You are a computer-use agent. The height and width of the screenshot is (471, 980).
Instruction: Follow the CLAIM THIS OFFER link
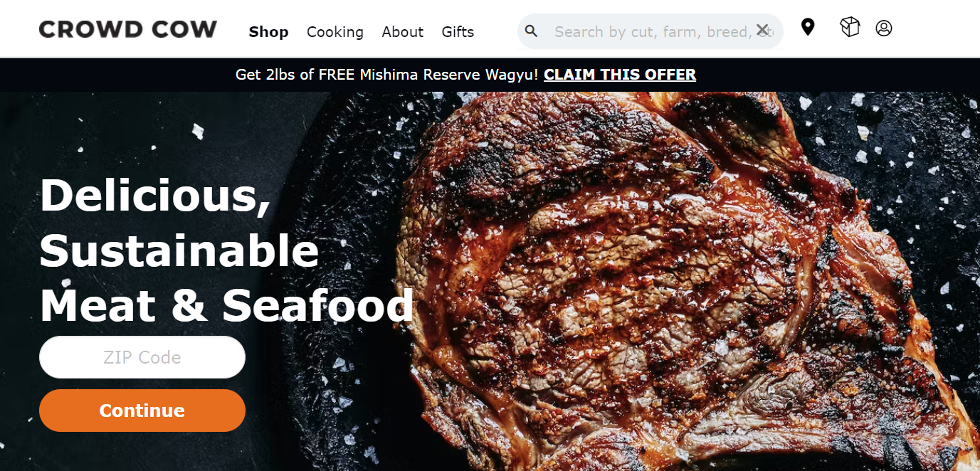[620, 75]
